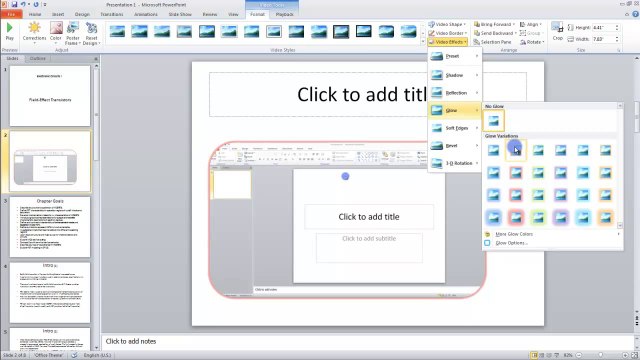The width and height of the screenshot is (640, 360).
Task: Start Slide Show from status bar button
Action: pyautogui.click(x=556, y=355)
